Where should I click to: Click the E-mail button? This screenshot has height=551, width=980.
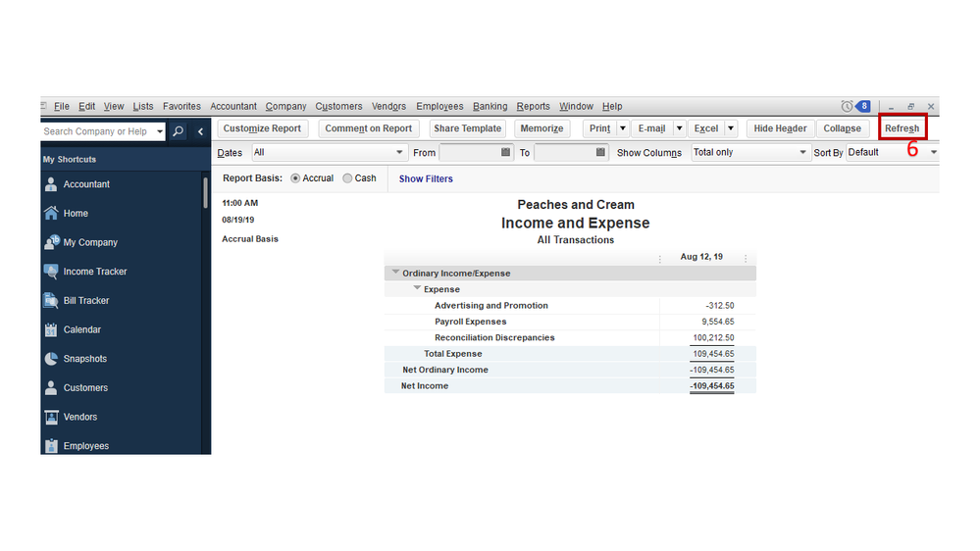pos(652,128)
